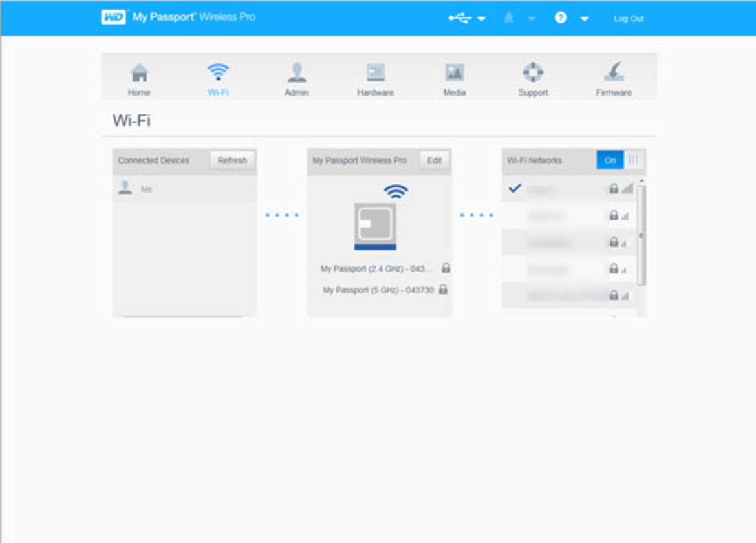Click signal bars on the checked network row
The image size is (756, 543).
click(x=627, y=188)
